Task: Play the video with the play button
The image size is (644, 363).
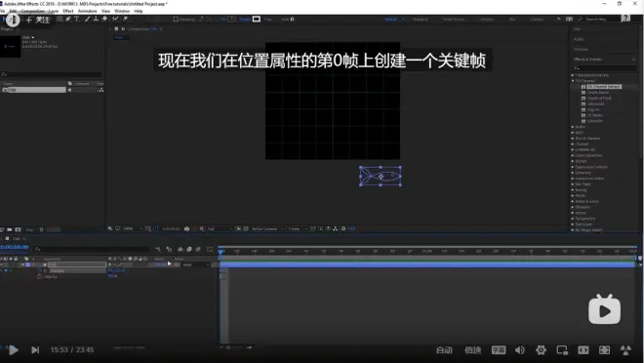Action: (x=13, y=350)
